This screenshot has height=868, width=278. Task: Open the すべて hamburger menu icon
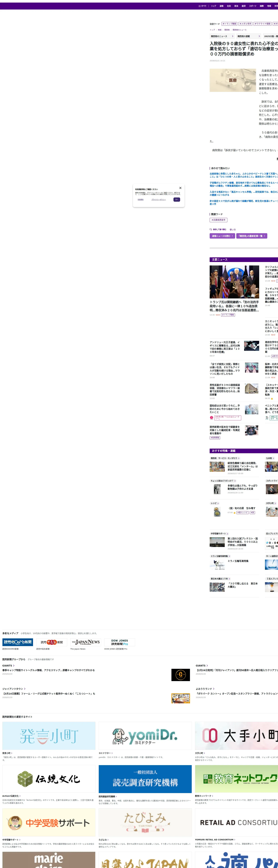(200, 6)
